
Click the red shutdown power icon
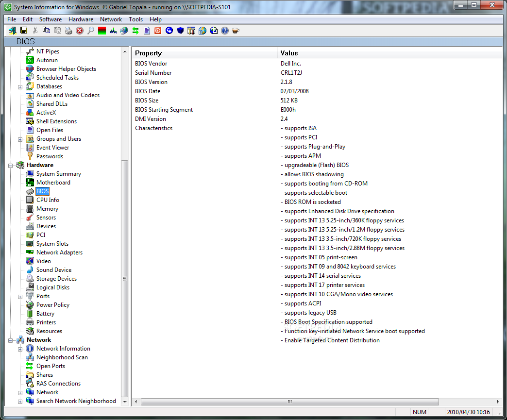pos(158,31)
